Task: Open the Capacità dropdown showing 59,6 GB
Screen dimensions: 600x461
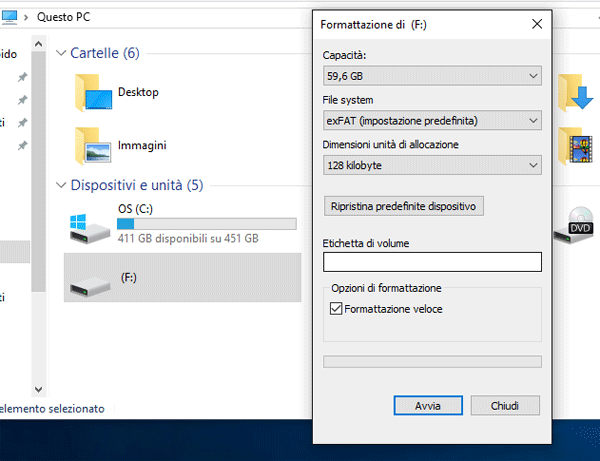Action: click(x=432, y=77)
